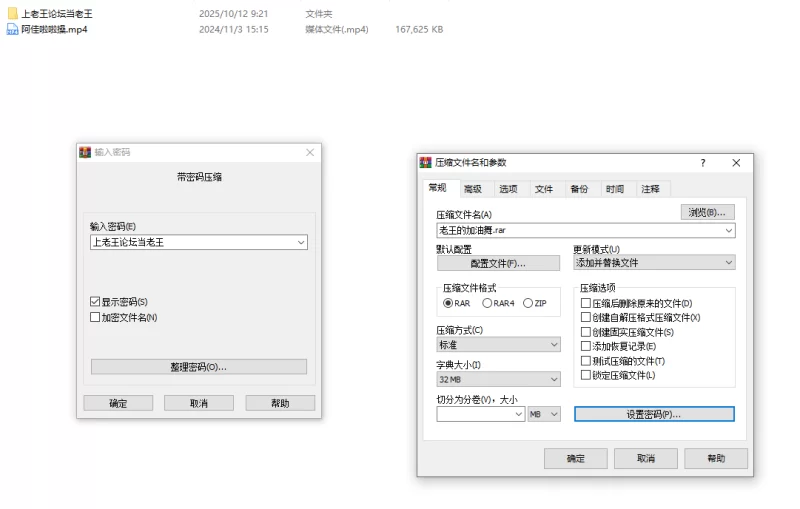This screenshot has width=800, height=509.
Task: Click the file size 167,625 KB
Action: tap(419, 30)
